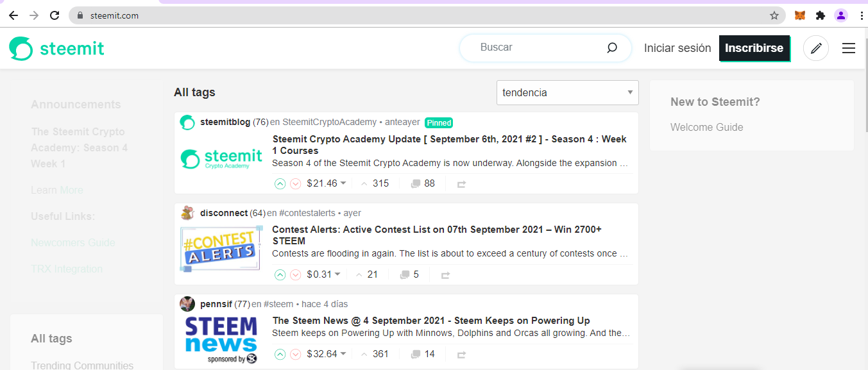The image size is (868, 370).
Task: Click the Steemit logo in header
Action: [x=56, y=48]
